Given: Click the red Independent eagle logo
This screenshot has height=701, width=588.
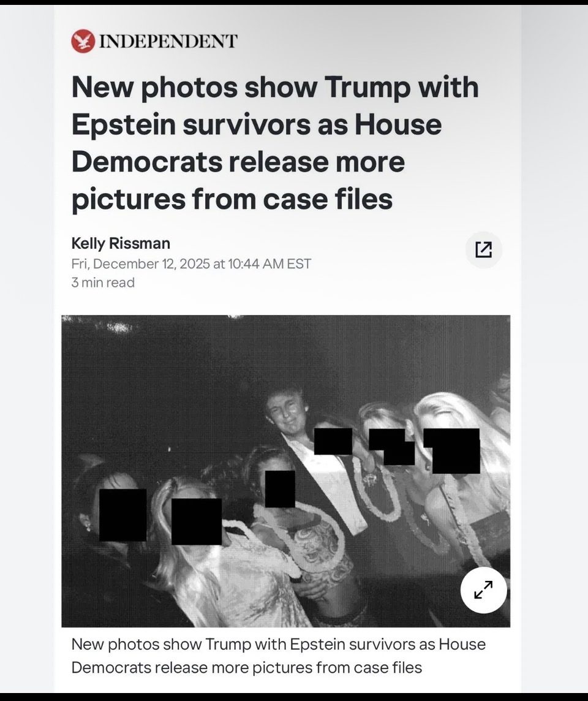Looking at the screenshot, I should (83, 41).
